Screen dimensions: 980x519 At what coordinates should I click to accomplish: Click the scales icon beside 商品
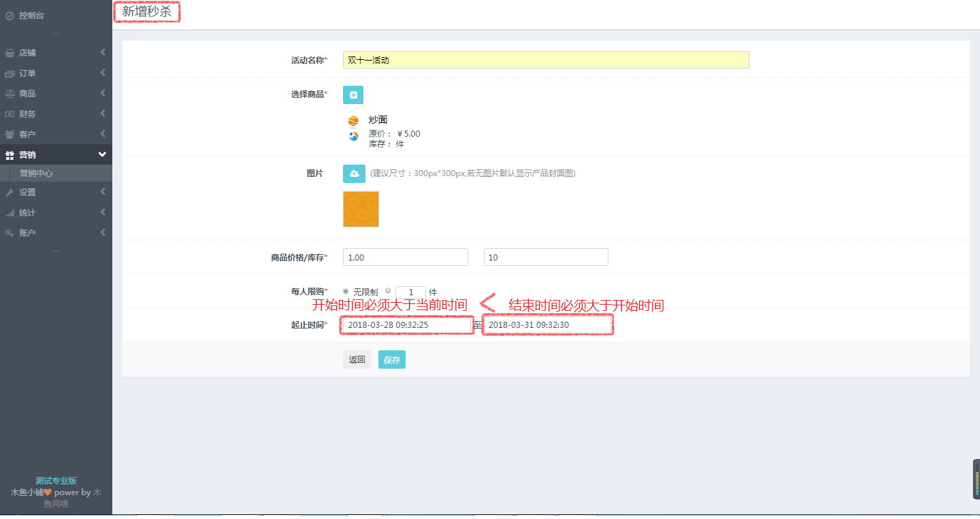pyautogui.click(x=10, y=94)
